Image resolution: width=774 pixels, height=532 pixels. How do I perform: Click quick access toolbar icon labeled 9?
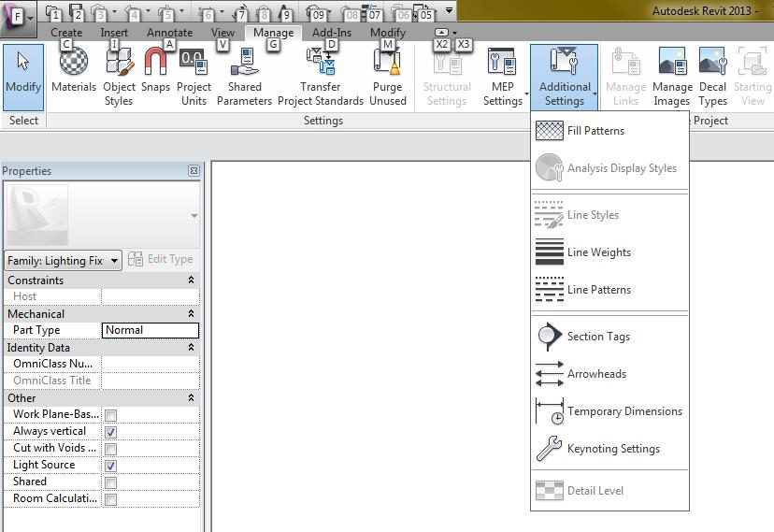point(285,12)
